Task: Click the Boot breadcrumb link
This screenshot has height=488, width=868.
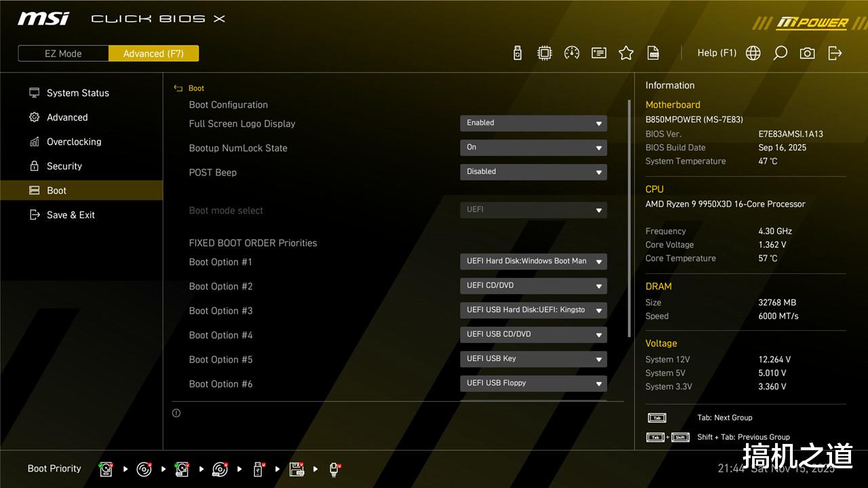Action: click(x=196, y=88)
